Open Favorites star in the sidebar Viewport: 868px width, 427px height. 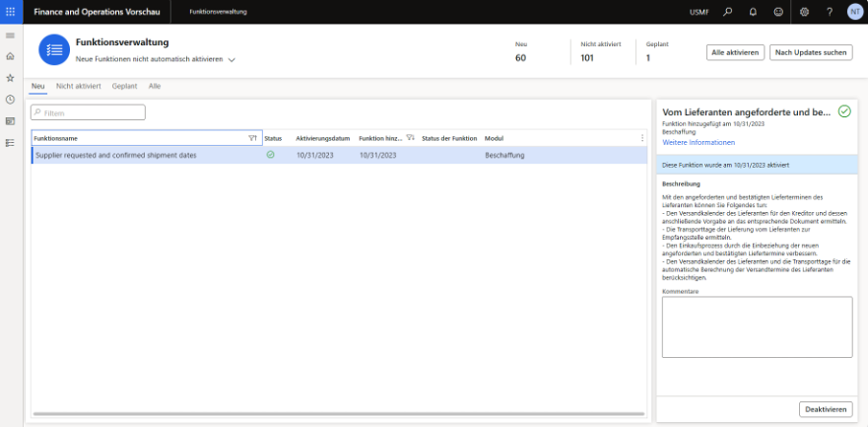pos(10,78)
